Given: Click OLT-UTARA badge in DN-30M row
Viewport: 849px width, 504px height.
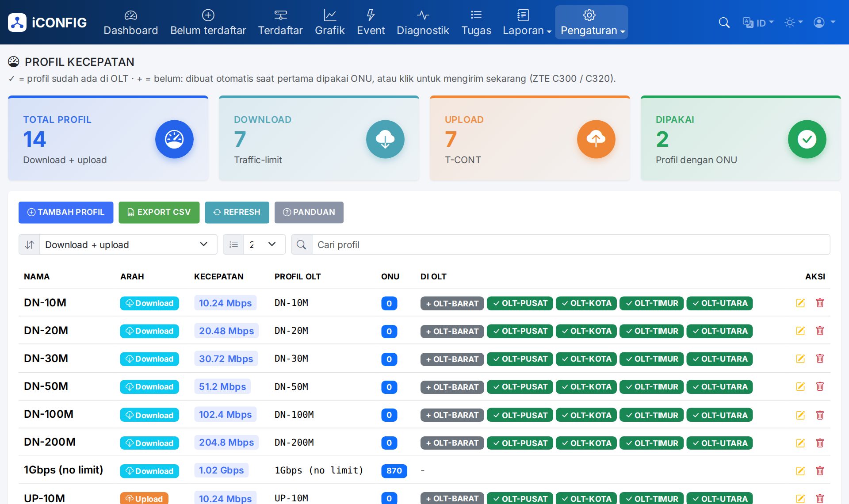Looking at the screenshot, I should click(x=719, y=359).
